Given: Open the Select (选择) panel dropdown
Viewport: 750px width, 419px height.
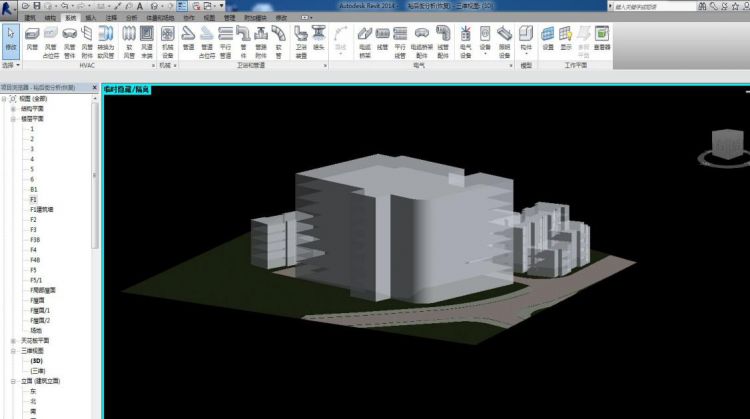Looking at the screenshot, I should pyautogui.click(x=11, y=65).
